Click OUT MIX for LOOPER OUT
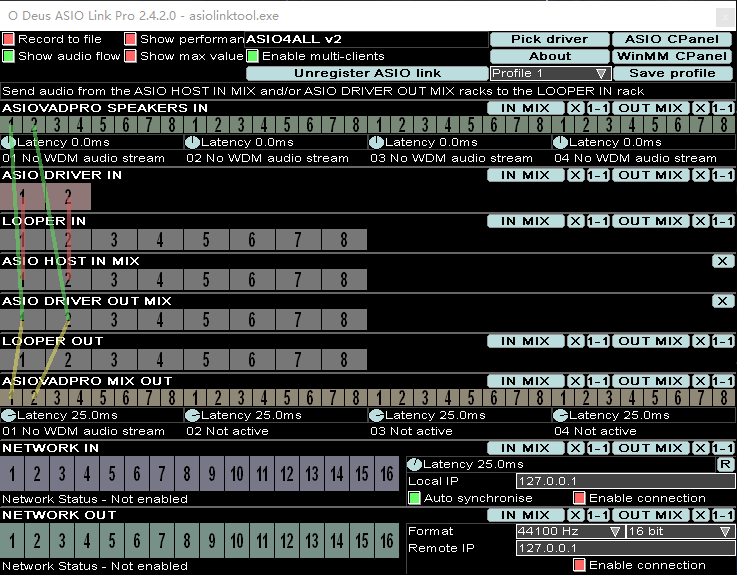This screenshot has height=575, width=737. pos(651,341)
